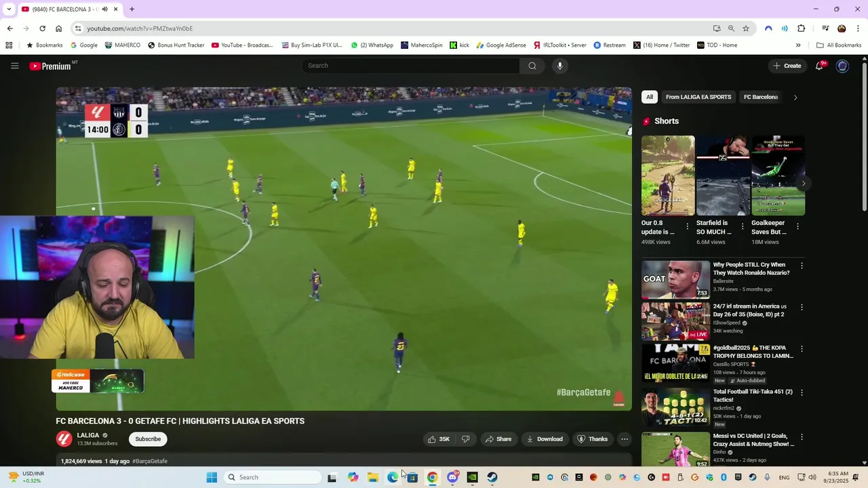
Task: Go back in browser history
Action: point(9,28)
